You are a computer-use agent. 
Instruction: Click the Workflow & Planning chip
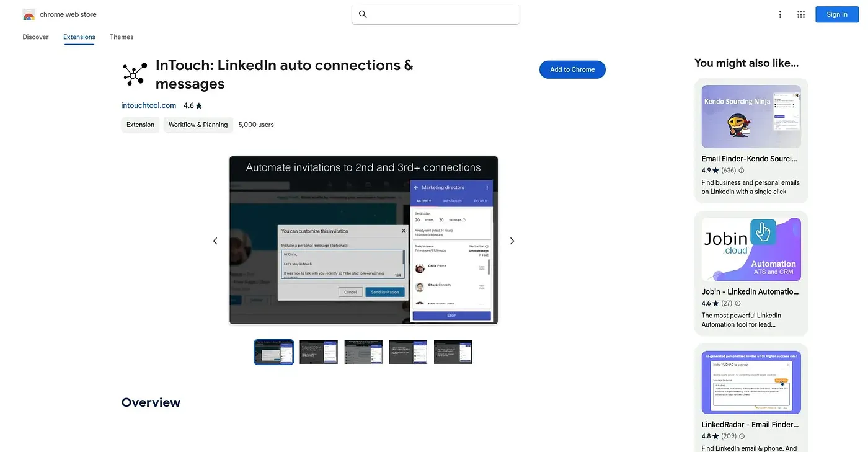(x=198, y=125)
